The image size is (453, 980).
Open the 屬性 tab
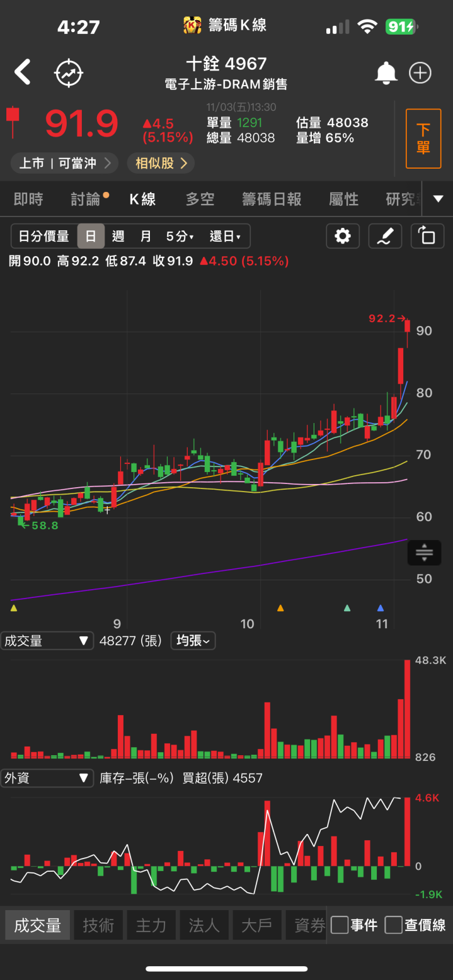click(344, 200)
